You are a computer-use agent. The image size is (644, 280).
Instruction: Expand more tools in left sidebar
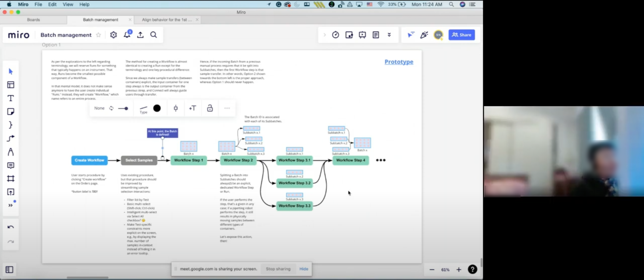point(11,205)
